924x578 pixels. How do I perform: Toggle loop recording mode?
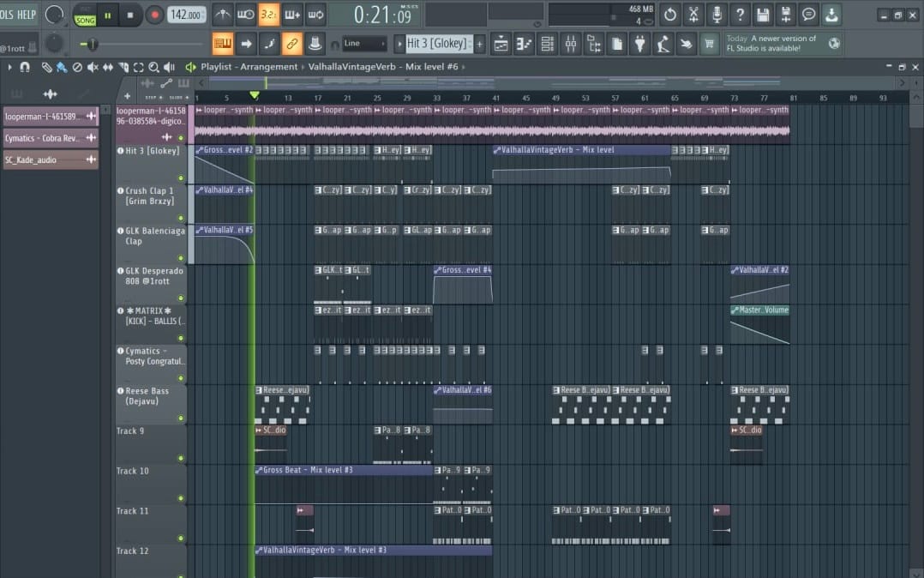click(315, 15)
